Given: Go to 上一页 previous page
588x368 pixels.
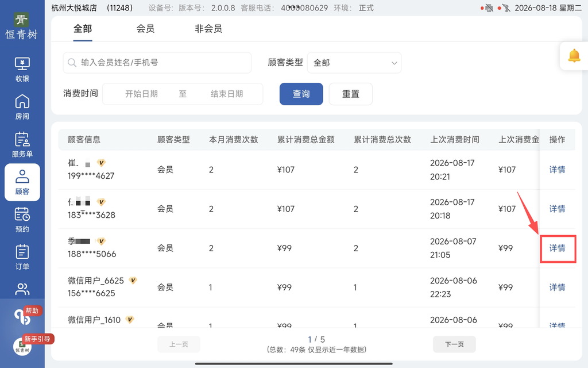Looking at the screenshot, I should [x=179, y=344].
